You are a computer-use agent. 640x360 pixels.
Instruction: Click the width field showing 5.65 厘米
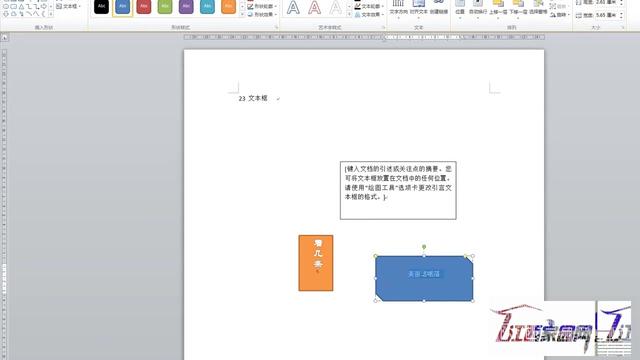coord(606,15)
